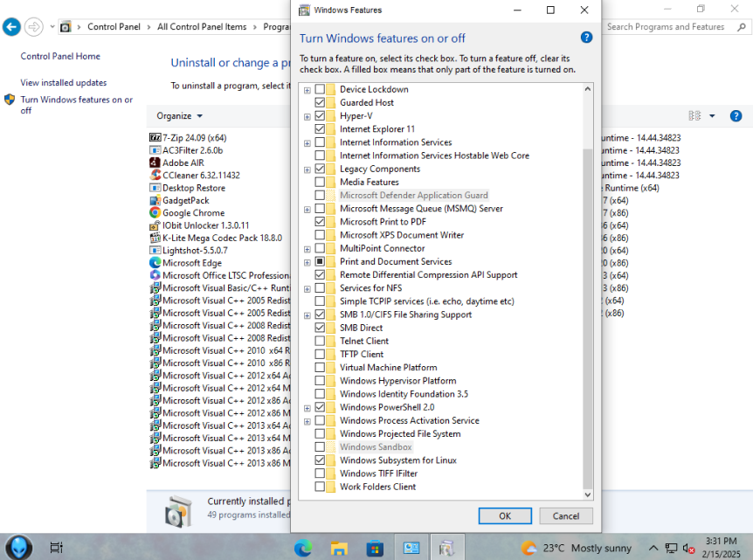753x560 pixels.
Task: Select the Lightshot-5.5.0.7 program entry
Action: click(189, 250)
